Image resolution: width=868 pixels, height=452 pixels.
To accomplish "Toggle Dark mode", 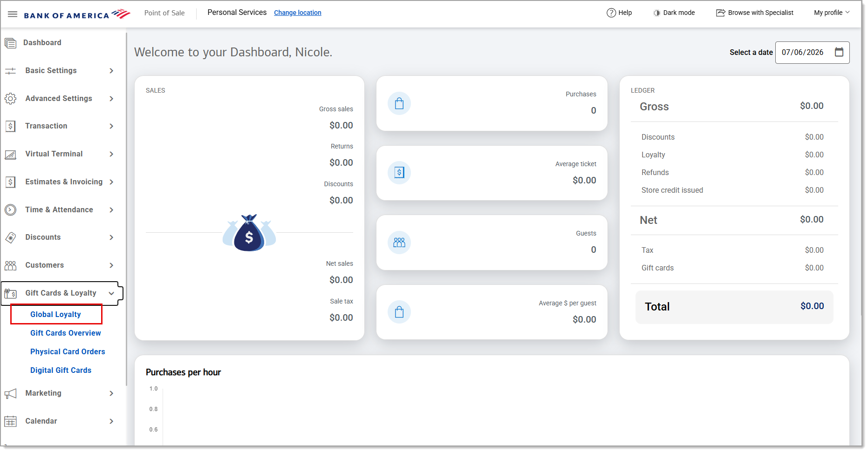I will click(x=674, y=13).
